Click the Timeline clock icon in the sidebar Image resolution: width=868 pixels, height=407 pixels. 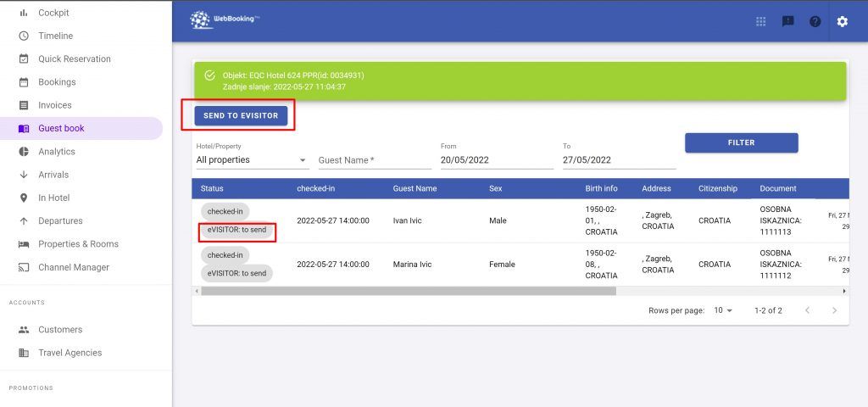[x=24, y=36]
